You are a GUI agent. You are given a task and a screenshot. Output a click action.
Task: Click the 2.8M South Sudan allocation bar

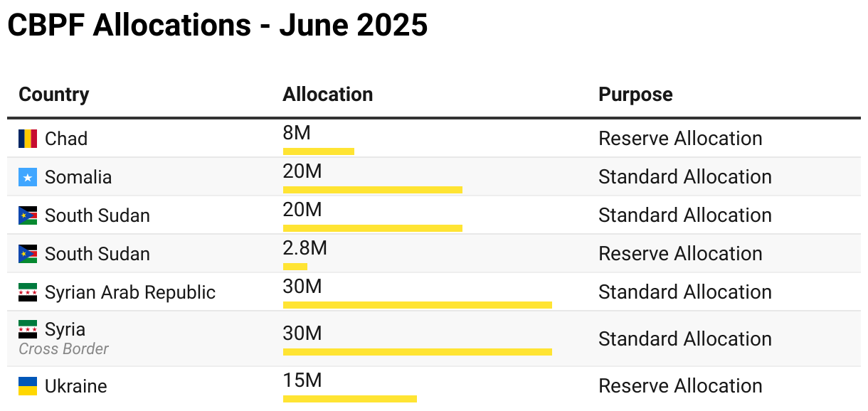click(295, 267)
